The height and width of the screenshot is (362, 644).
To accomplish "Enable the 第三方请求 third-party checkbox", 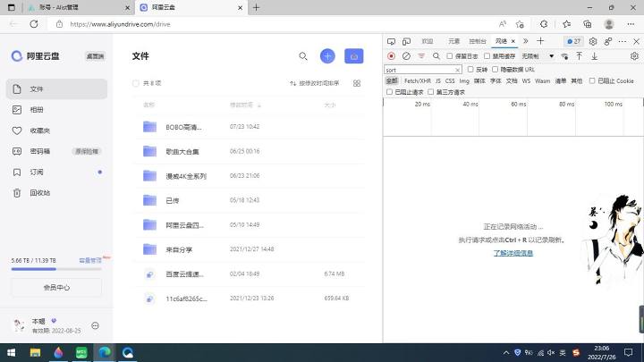I will coord(431,92).
